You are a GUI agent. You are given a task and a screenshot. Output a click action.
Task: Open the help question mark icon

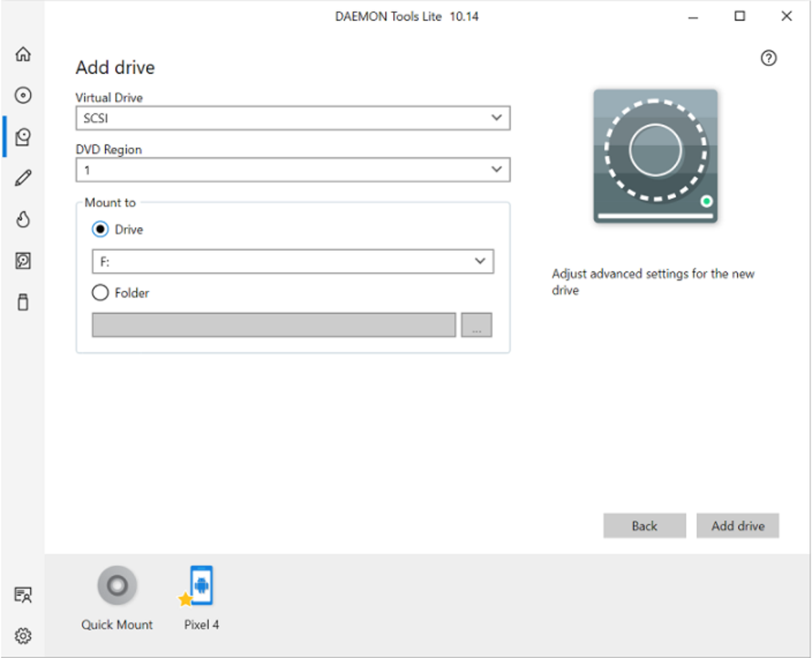pyautogui.click(x=768, y=58)
